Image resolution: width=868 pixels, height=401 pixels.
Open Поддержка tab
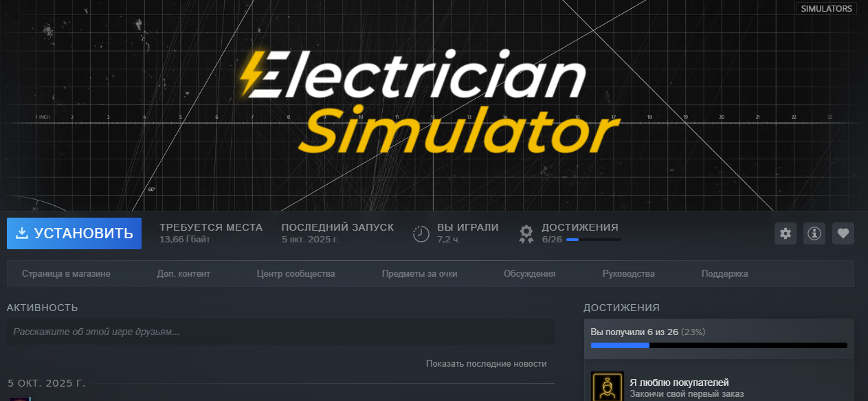click(x=724, y=274)
